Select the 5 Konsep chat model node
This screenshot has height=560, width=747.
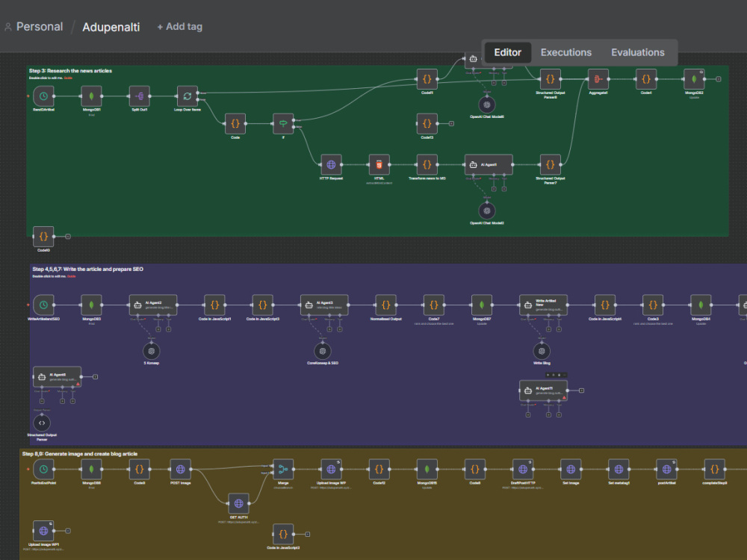click(x=152, y=352)
